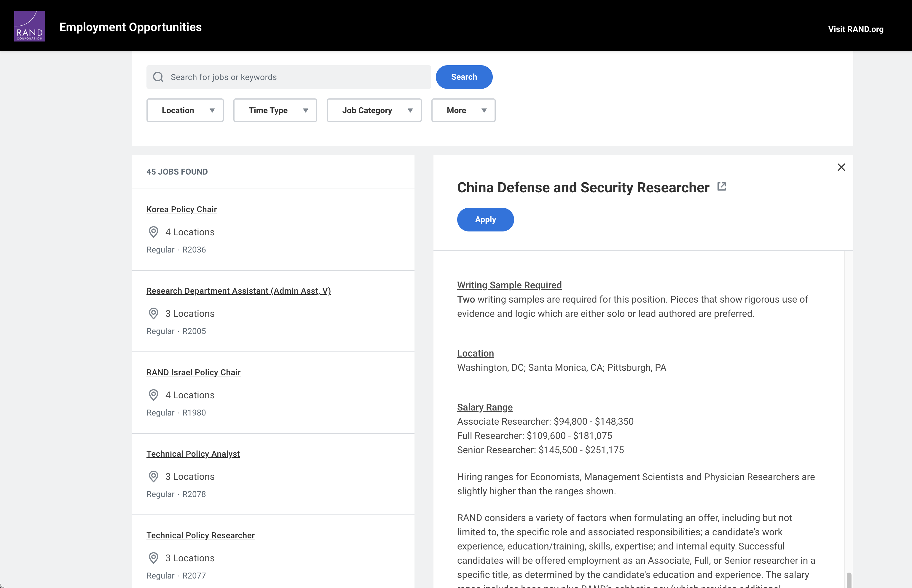Click the RAND Corporation logo
The height and width of the screenshot is (588, 912).
coord(29,26)
